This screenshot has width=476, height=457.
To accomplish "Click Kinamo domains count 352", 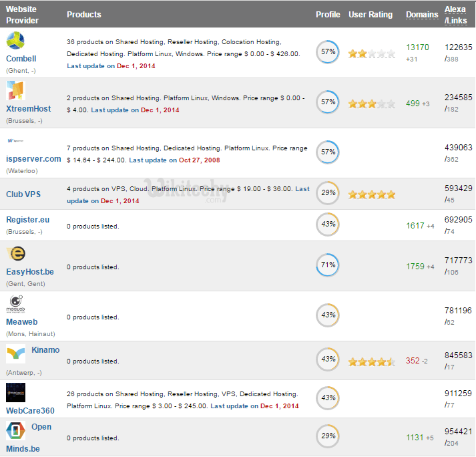I will pos(413,361).
